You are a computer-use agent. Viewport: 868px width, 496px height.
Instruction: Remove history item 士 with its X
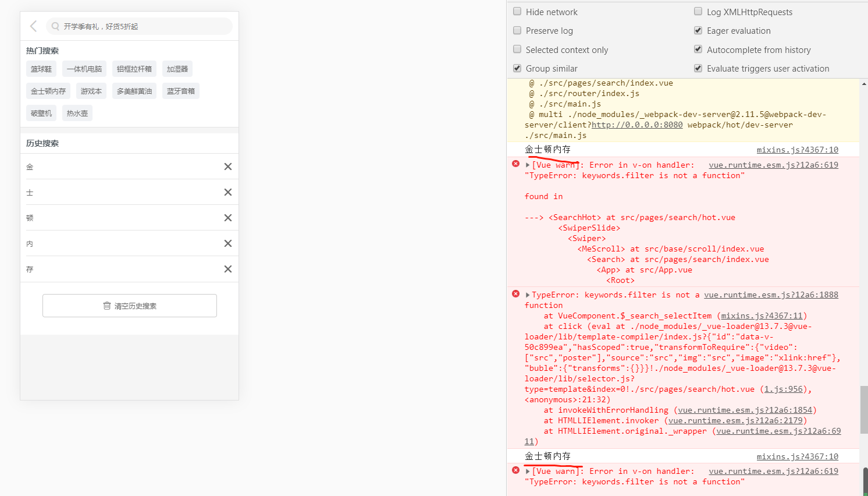[x=228, y=192]
